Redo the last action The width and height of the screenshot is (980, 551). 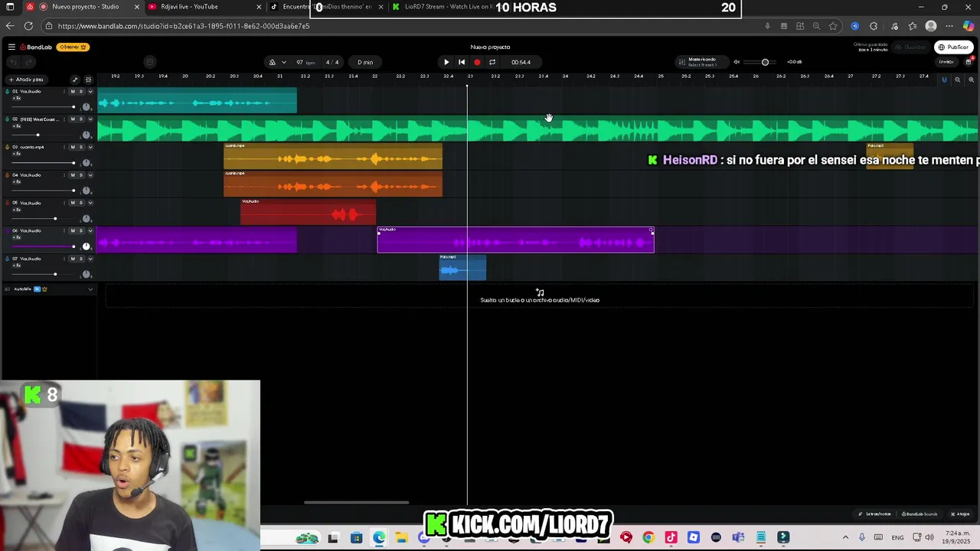[28, 62]
